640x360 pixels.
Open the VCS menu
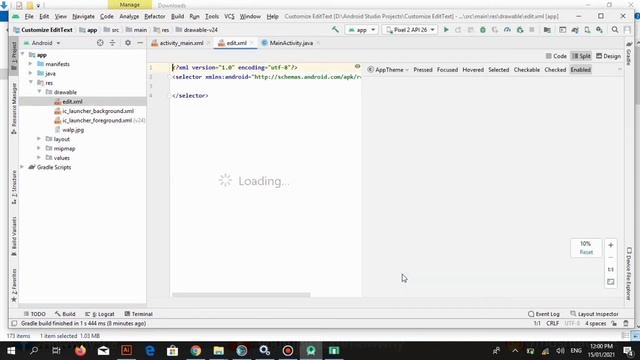point(229,17)
